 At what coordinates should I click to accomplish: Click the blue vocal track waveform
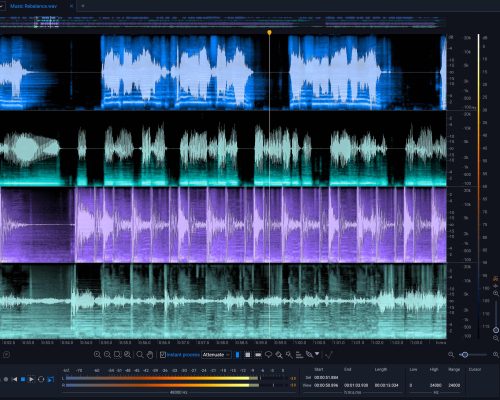point(223,72)
